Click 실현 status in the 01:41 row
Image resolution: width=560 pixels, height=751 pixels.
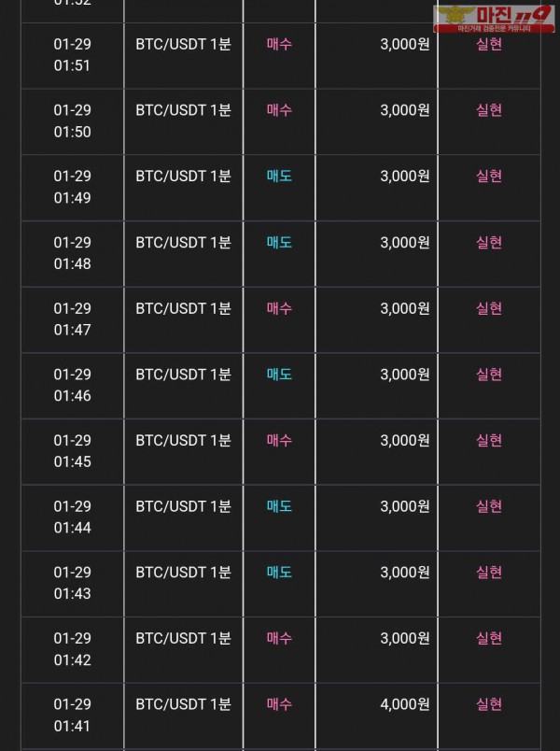tap(489, 704)
